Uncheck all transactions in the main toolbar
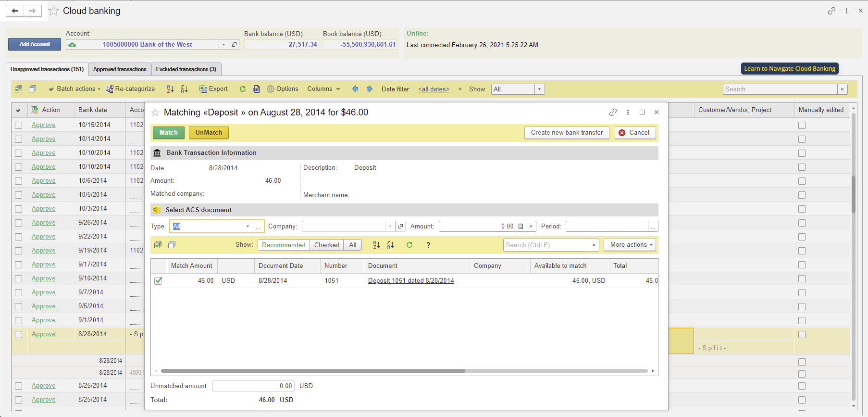The height and width of the screenshot is (417, 868). pyautogui.click(x=32, y=89)
